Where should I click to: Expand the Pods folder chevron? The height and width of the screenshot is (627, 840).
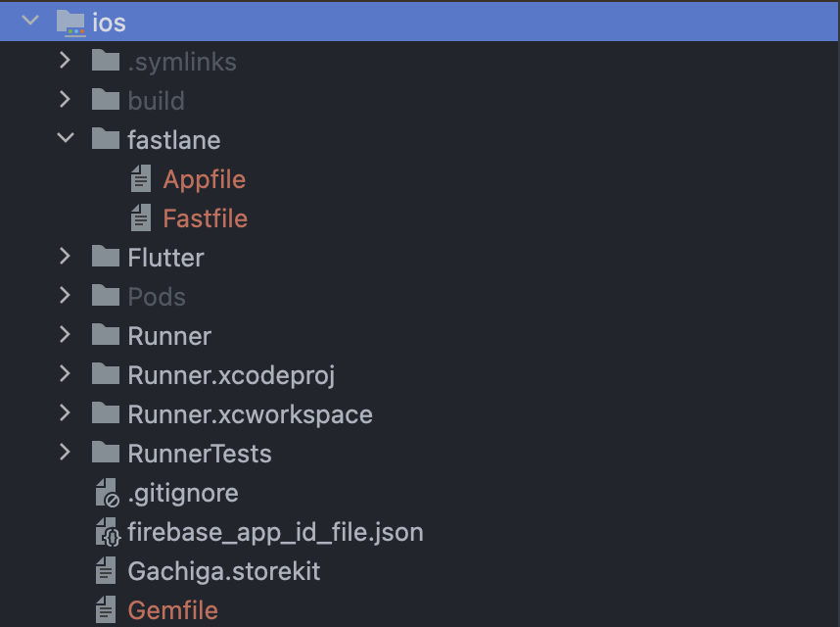pos(65,295)
